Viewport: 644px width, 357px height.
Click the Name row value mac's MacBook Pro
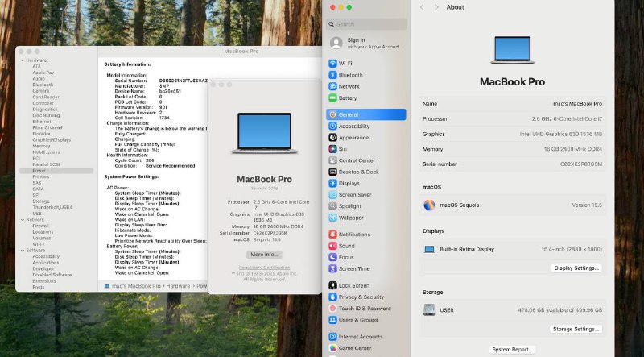577,104
